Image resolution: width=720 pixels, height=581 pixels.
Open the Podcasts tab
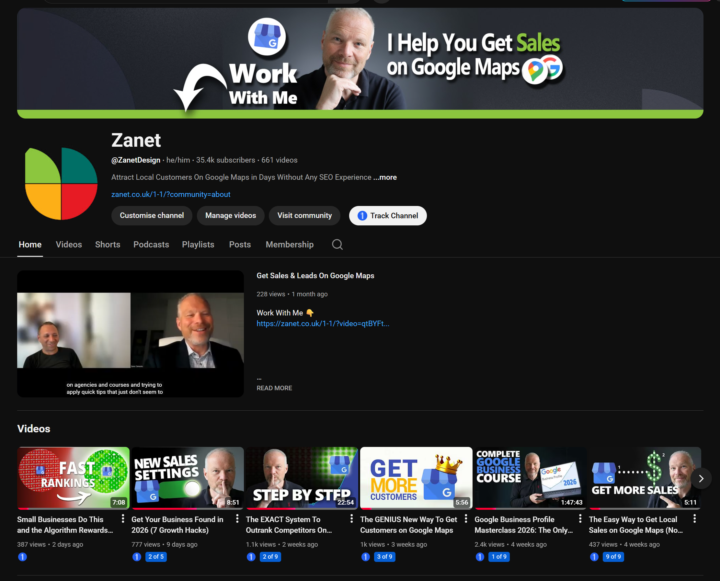(x=151, y=244)
